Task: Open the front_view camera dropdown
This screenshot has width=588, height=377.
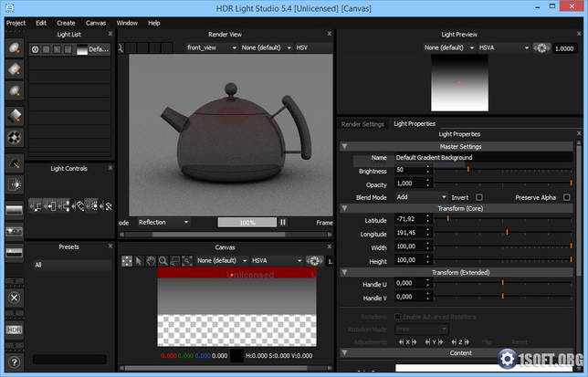Action: 212,47
